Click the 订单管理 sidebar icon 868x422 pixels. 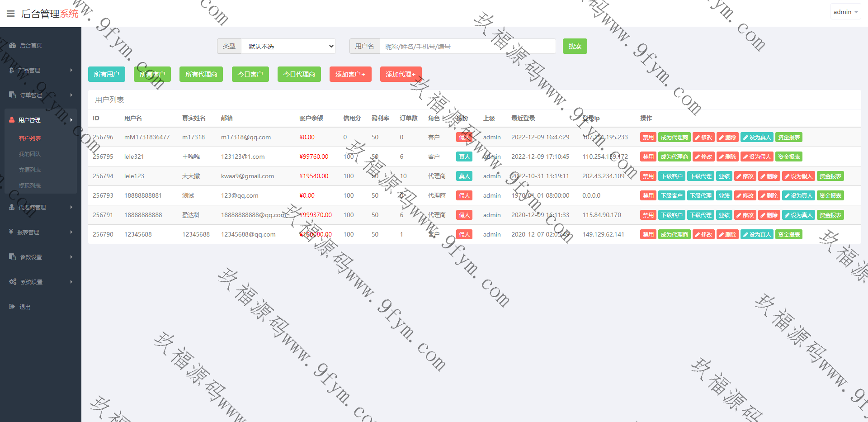tap(13, 95)
